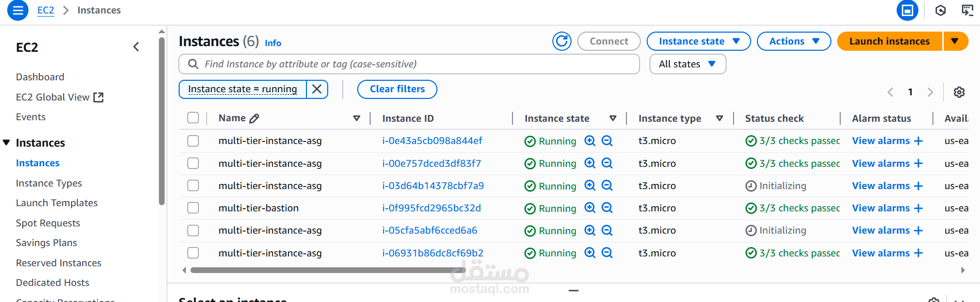
Task: Expand the Launch instances split arrow
Action: [x=955, y=41]
